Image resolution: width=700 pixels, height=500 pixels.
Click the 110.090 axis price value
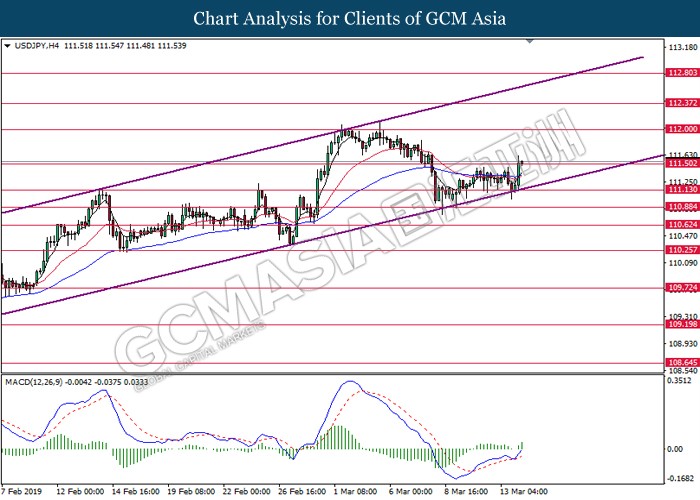coord(683,263)
